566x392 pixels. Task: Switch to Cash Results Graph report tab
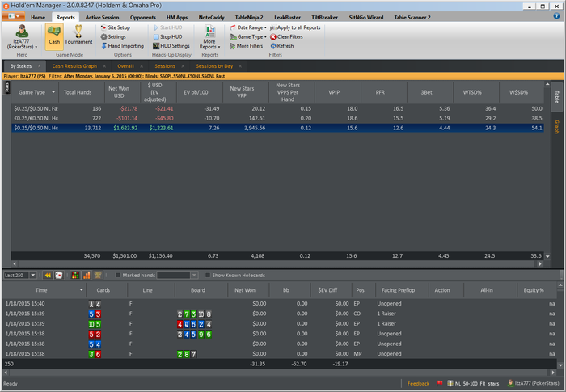tap(74, 66)
